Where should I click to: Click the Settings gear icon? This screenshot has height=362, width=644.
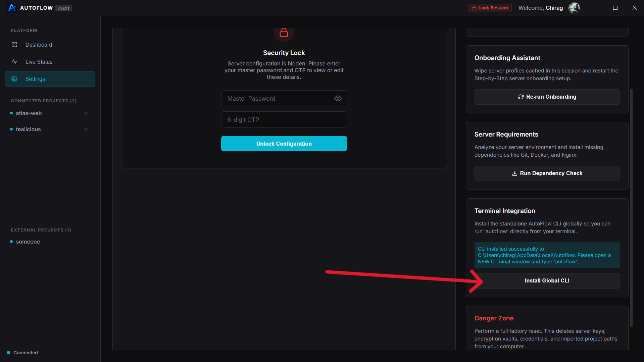click(x=14, y=79)
